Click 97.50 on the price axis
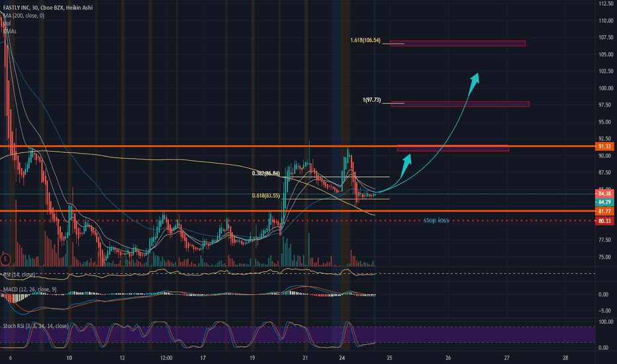This screenshot has width=617, height=364. click(x=606, y=105)
